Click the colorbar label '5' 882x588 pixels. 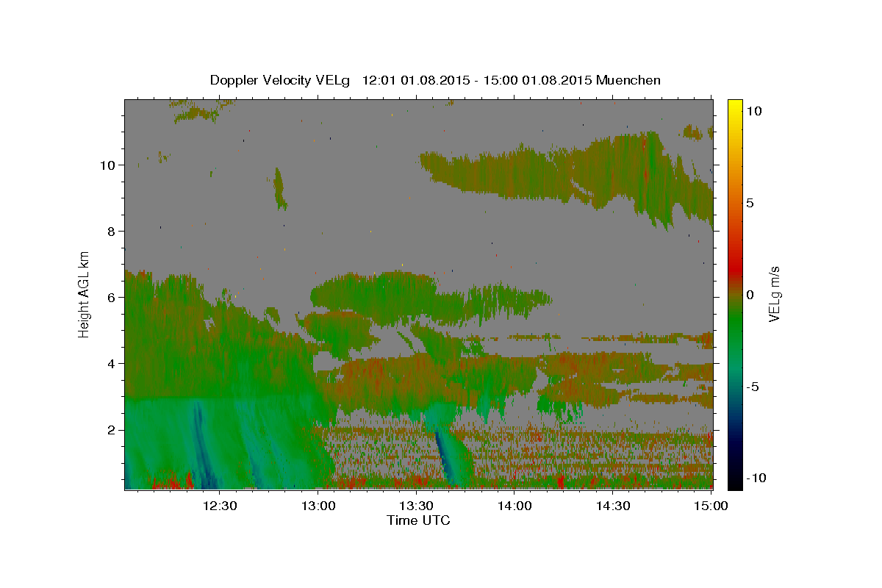pyautogui.click(x=750, y=203)
